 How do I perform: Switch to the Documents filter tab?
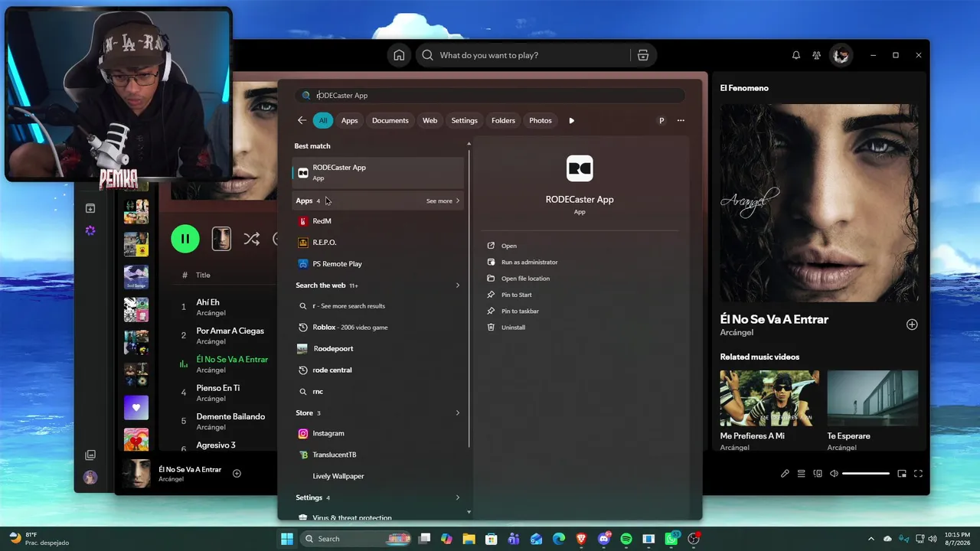point(390,120)
